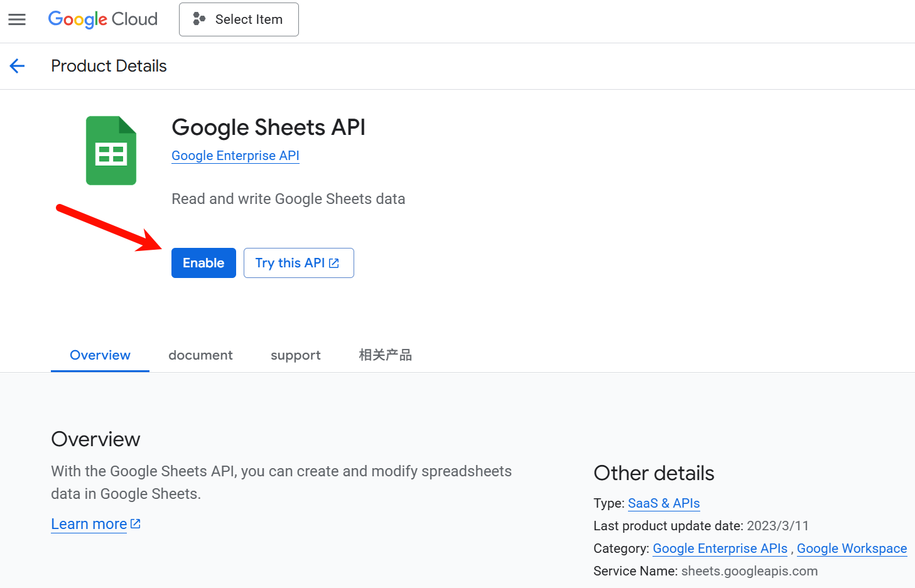Open the support tab
The width and height of the screenshot is (915, 588).
(x=296, y=355)
